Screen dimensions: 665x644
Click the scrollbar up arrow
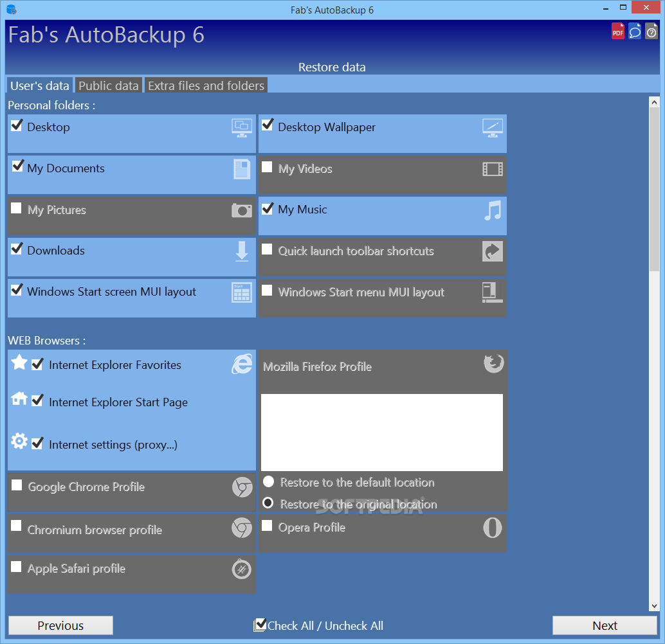coord(654,102)
